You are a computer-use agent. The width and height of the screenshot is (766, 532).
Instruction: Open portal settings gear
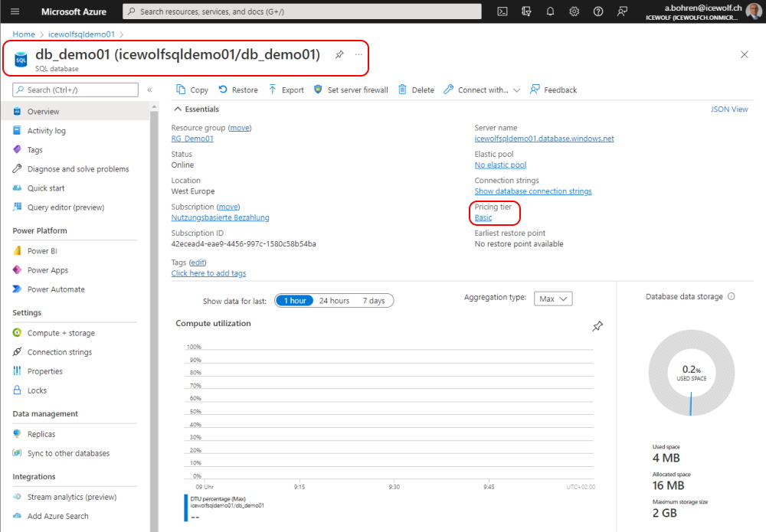(x=574, y=11)
